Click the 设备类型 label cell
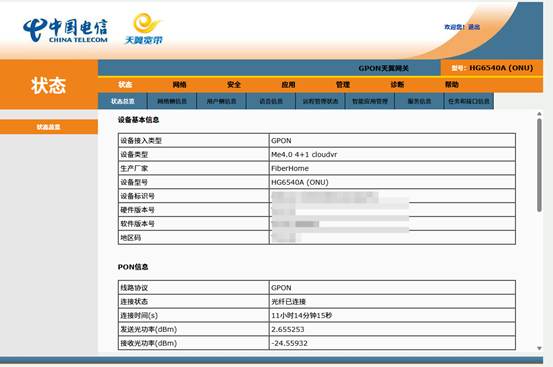Image resolution: width=553 pixels, height=367 pixels. point(194,154)
